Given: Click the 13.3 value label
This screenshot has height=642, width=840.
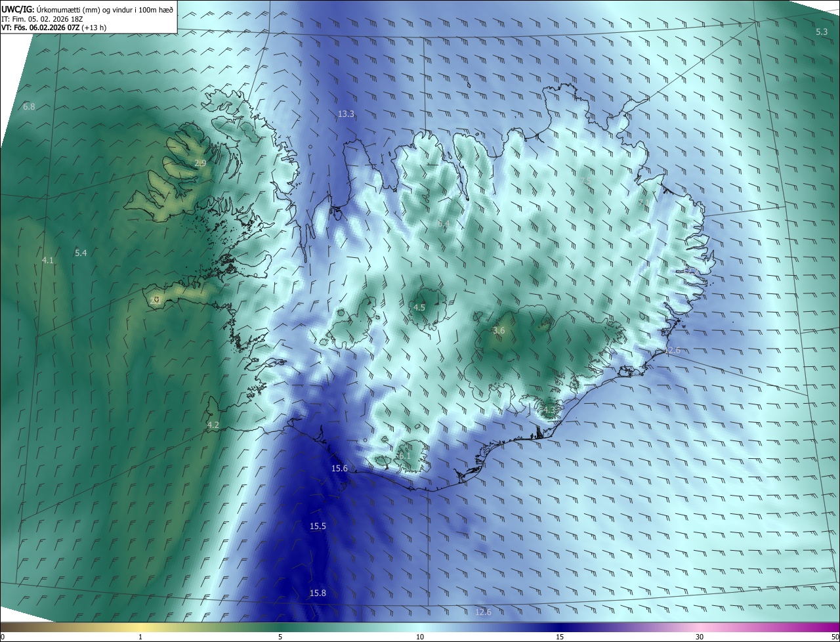Looking at the screenshot, I should pyautogui.click(x=346, y=114).
